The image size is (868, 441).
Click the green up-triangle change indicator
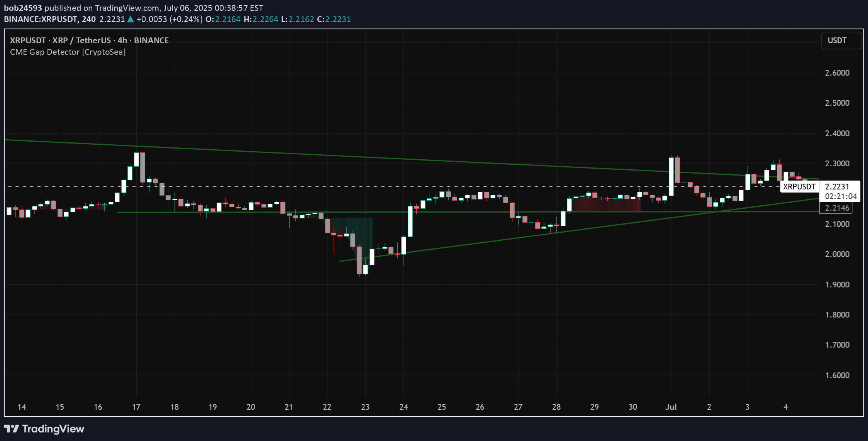131,19
